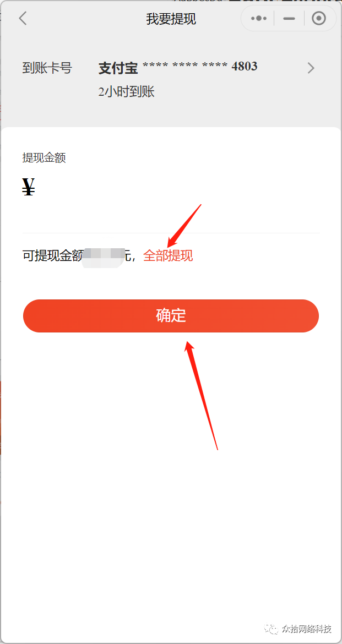This screenshot has height=644, width=342.
Task: Close mini program via circle target icon
Action: pyautogui.click(x=318, y=19)
